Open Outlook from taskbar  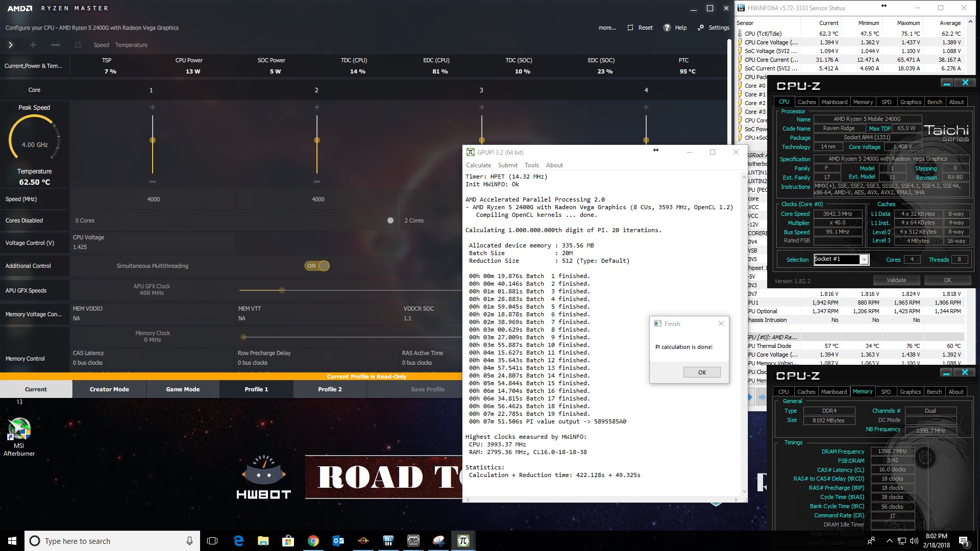338,541
